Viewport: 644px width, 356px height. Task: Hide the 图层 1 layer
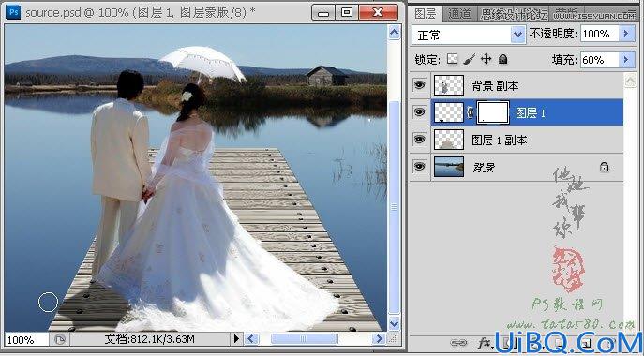(x=419, y=112)
